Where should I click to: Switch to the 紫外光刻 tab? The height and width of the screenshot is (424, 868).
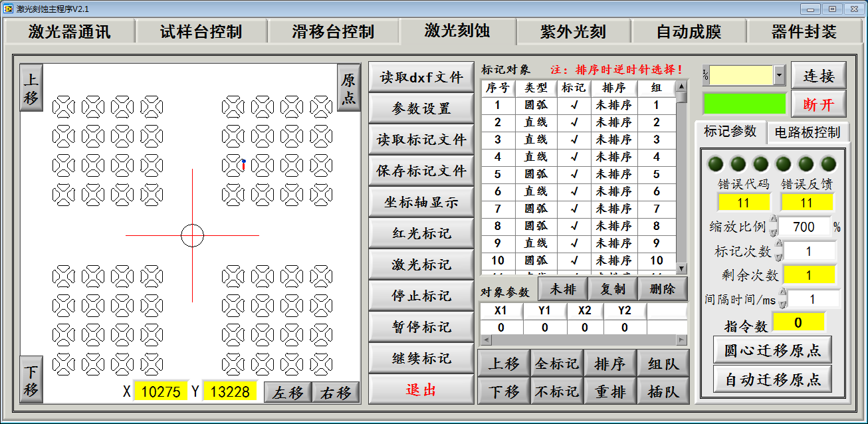tap(573, 32)
